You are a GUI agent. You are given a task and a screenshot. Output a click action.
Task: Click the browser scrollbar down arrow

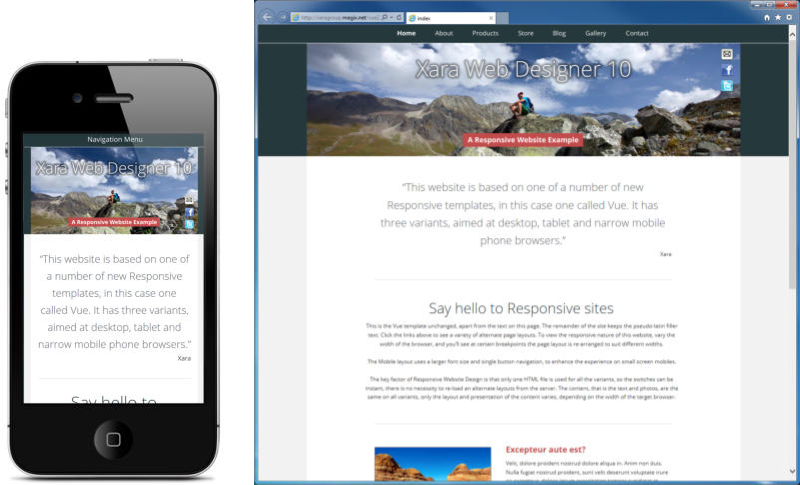pyautogui.click(x=792, y=471)
